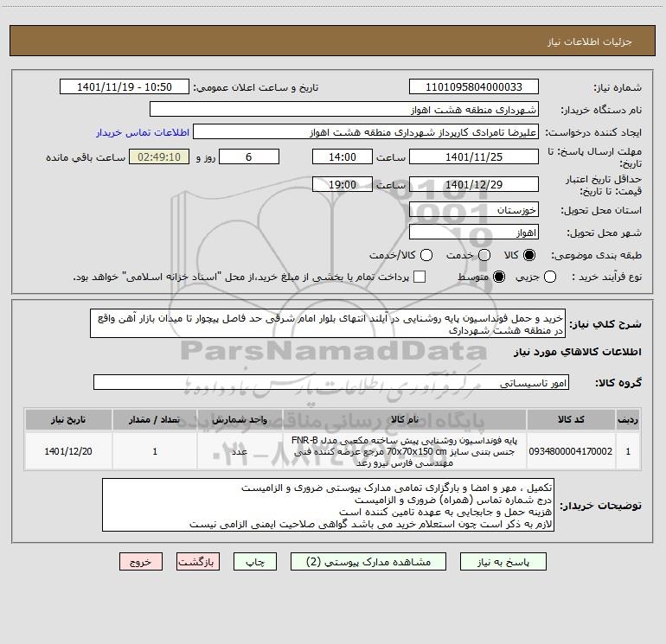Open مشاهده مدارک پیوستی (2) button
666x644 pixels.
point(368,562)
